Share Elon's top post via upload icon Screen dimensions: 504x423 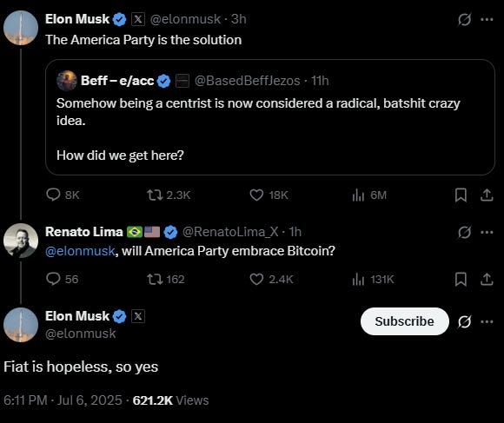pos(487,195)
